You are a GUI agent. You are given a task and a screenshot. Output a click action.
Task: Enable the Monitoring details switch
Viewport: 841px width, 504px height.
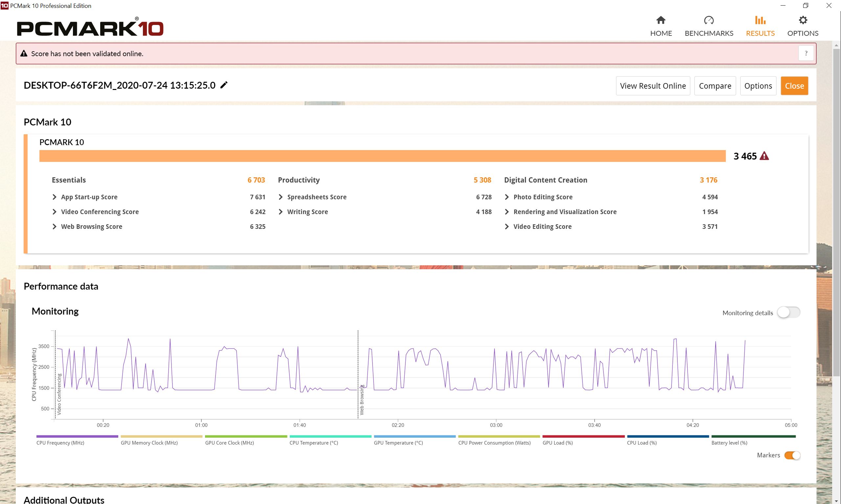click(788, 313)
